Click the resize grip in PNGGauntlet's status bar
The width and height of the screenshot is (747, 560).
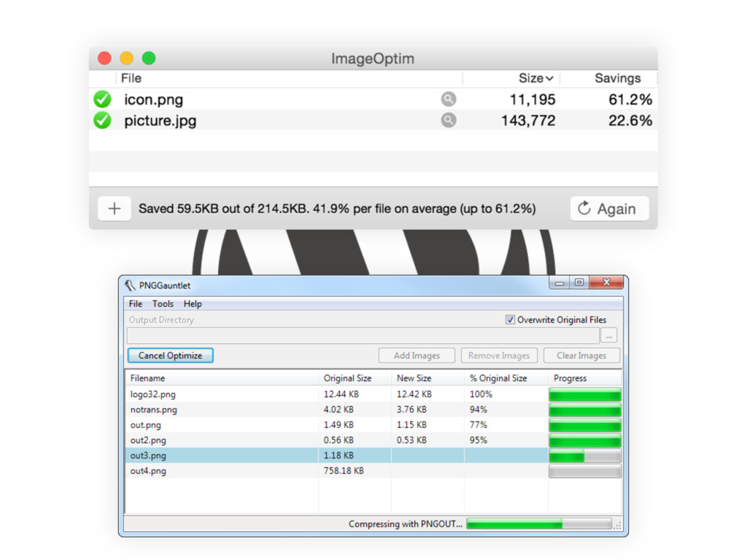pyautogui.click(x=617, y=526)
